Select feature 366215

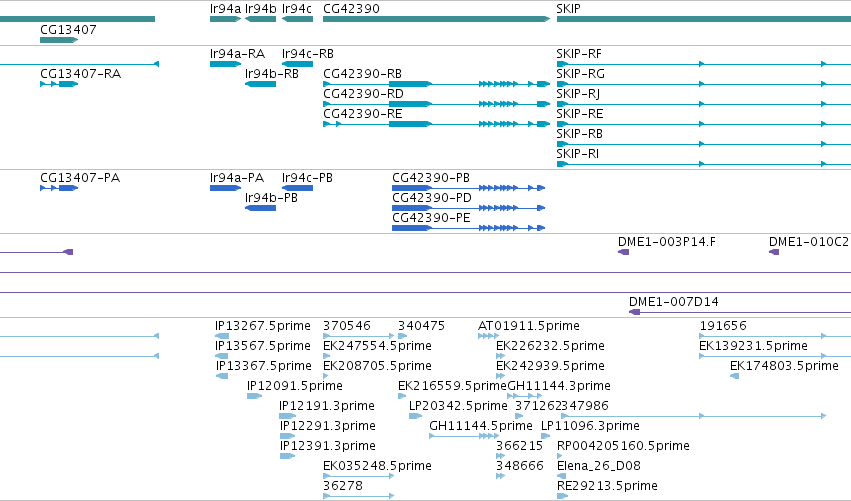tap(519, 447)
